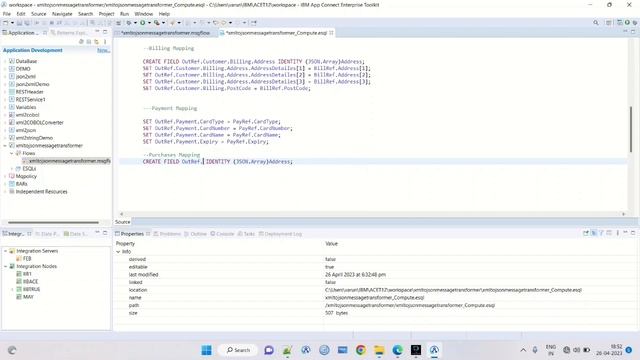Viewport: 640px width, 360px height.
Task: Click the editor vertical scrollbar
Action: [x=631, y=129]
